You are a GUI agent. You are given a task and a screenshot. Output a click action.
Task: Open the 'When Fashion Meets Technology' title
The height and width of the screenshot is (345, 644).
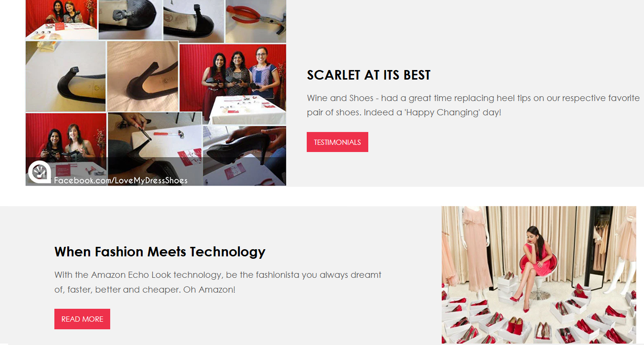click(x=160, y=252)
